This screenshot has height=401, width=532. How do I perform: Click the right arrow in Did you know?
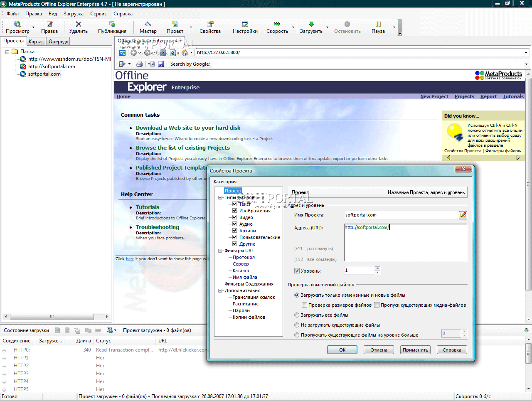(518, 158)
